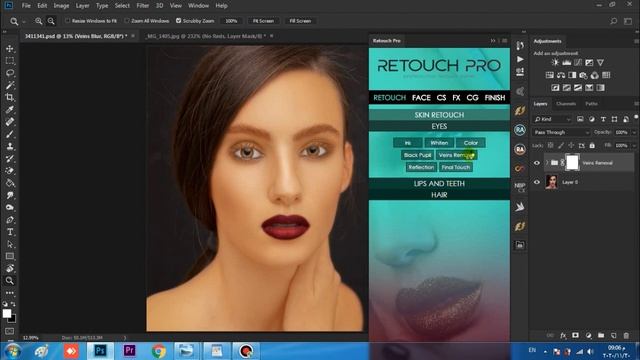Select the Zoom tool in toolbox
Image resolution: width=640 pixels, height=360 pixels.
(10, 281)
